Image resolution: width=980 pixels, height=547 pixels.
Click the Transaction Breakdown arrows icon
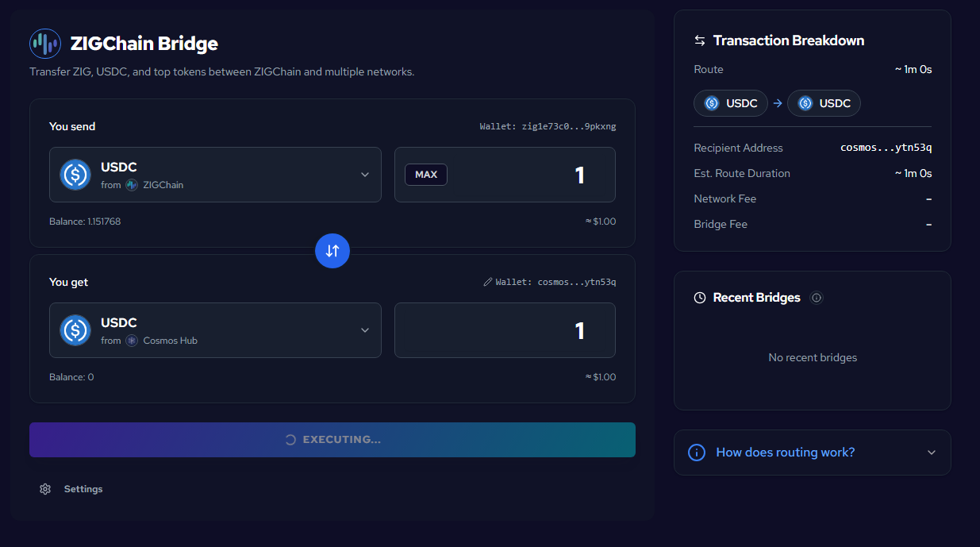(700, 40)
